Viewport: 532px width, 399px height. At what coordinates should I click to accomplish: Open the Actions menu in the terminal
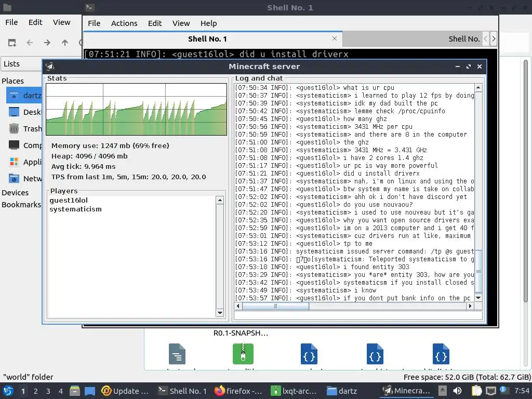tap(124, 23)
